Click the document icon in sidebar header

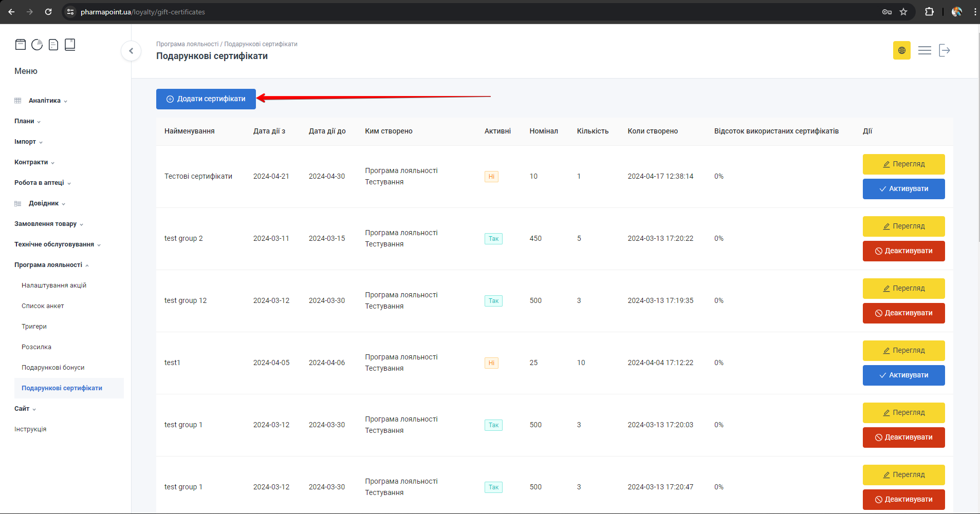pyautogui.click(x=53, y=45)
